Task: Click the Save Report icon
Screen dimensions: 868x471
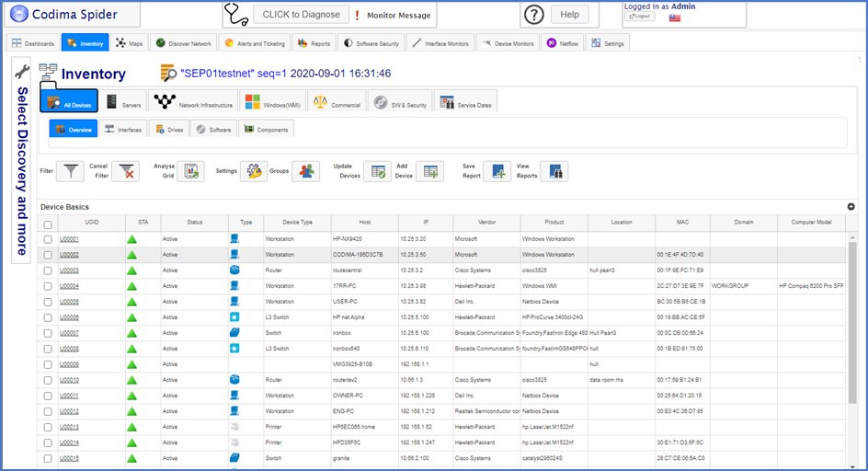Action: [497, 171]
